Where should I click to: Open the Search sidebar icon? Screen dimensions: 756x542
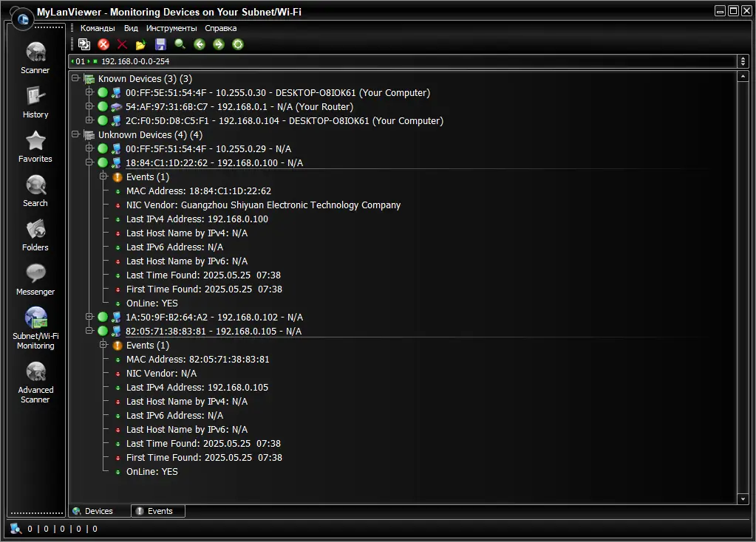(35, 185)
